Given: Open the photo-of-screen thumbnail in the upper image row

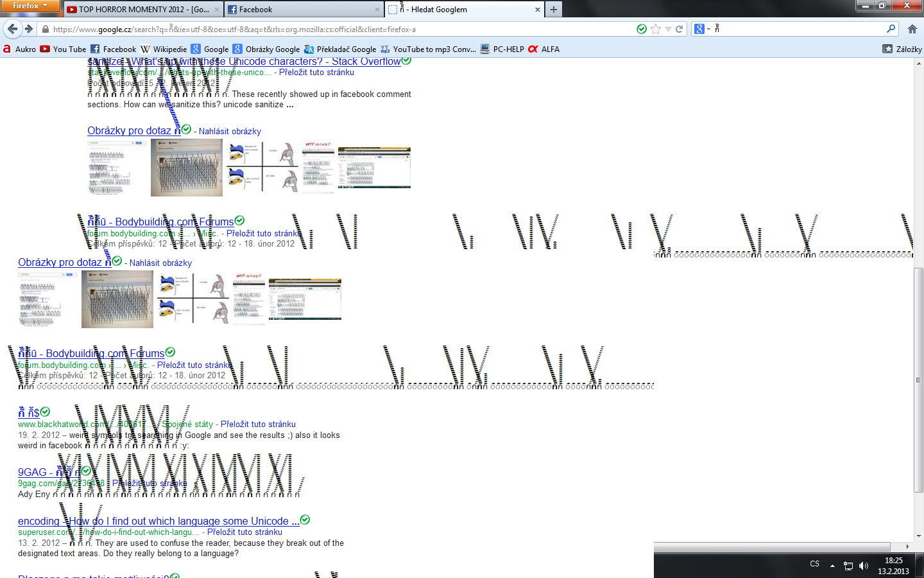Looking at the screenshot, I should (x=186, y=168).
